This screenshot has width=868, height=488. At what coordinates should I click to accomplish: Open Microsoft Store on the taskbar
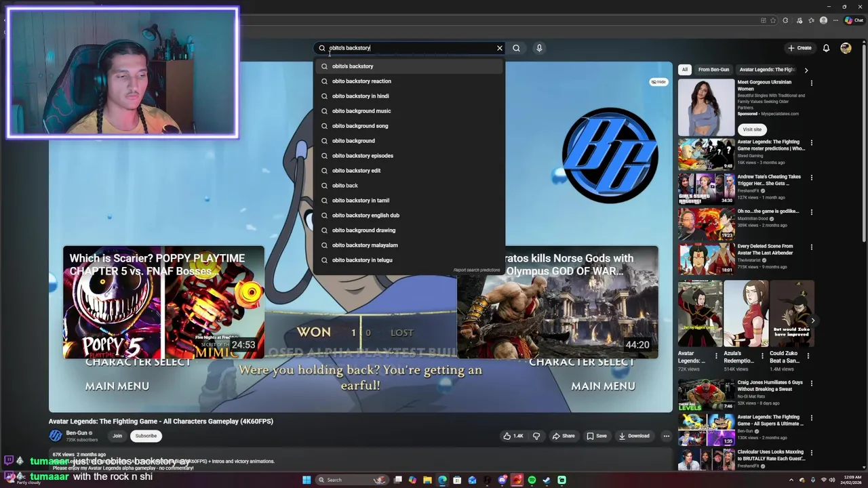click(457, 480)
